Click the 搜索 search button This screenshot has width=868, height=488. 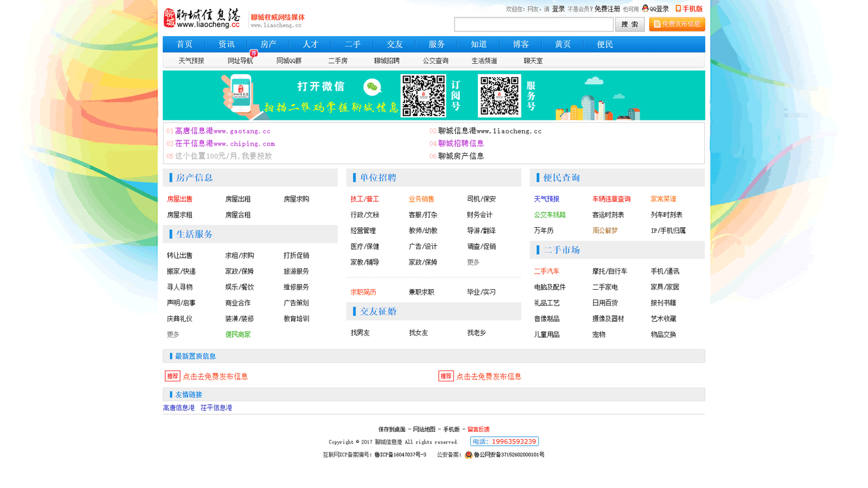click(629, 24)
